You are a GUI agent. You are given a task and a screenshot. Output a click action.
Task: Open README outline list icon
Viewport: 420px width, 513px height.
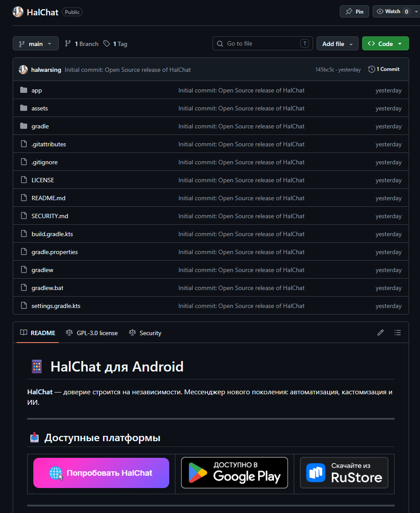pyautogui.click(x=397, y=333)
